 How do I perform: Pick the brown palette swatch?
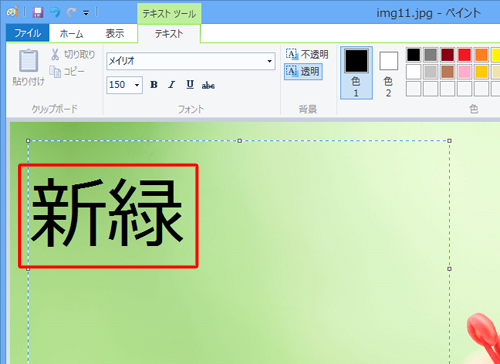click(447, 72)
